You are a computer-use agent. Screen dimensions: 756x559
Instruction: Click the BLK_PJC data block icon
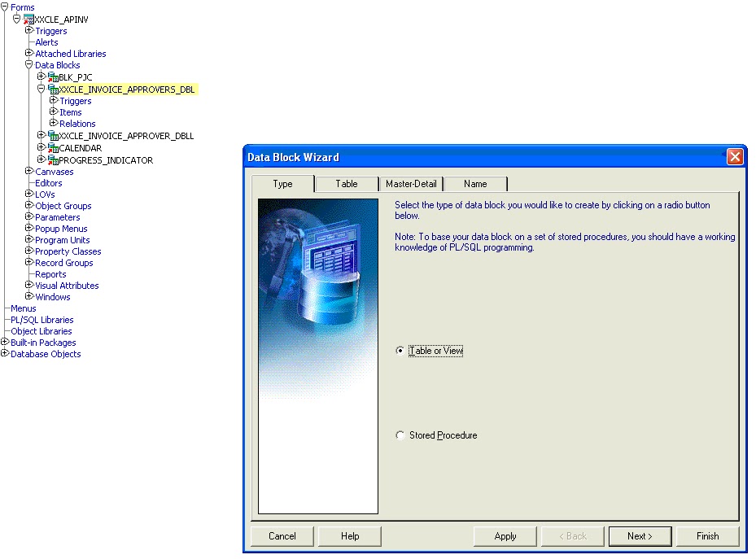[53, 76]
